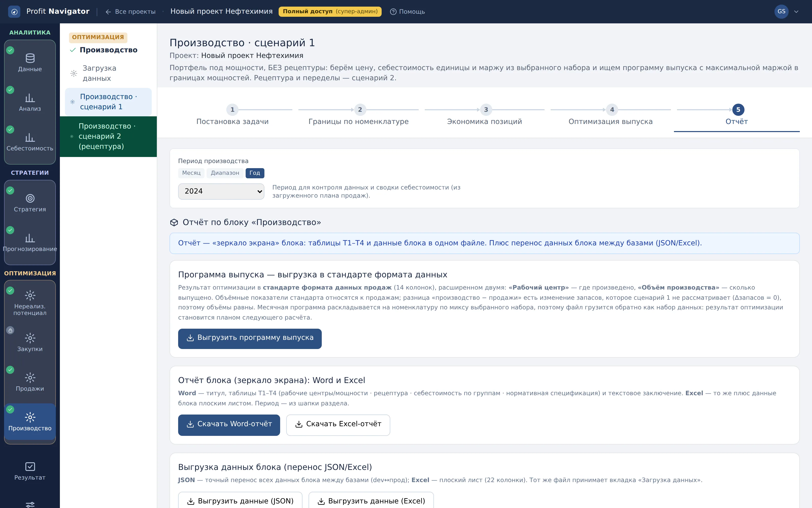
Task: Open the Продажи sidebar section
Action: [x=30, y=382]
